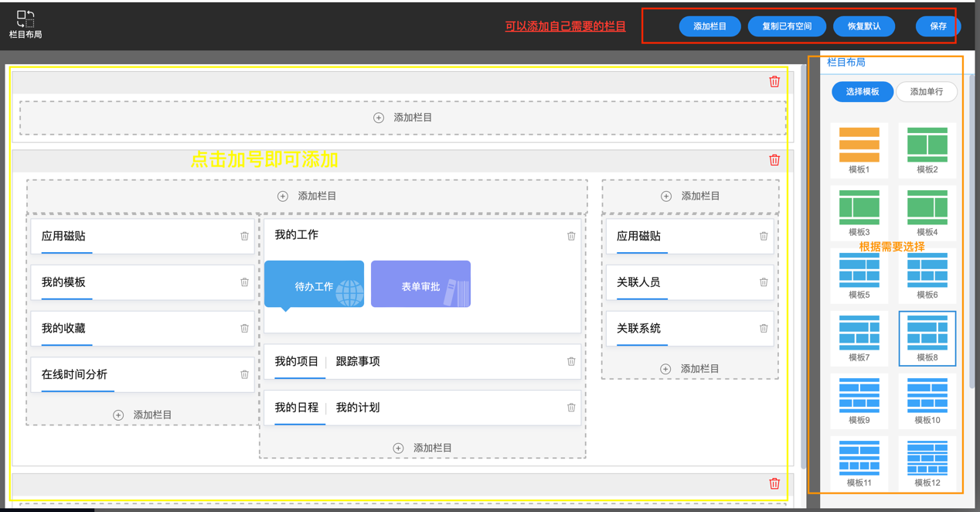
Task: Click the 栏目布局 icon in top-left
Action: [25, 19]
